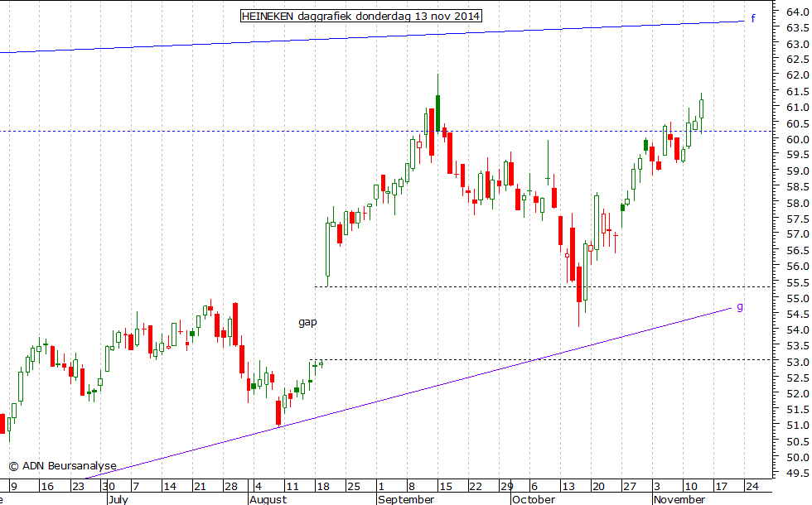
Task: Select the 51.5 price axis value
Action: pyautogui.click(x=797, y=409)
